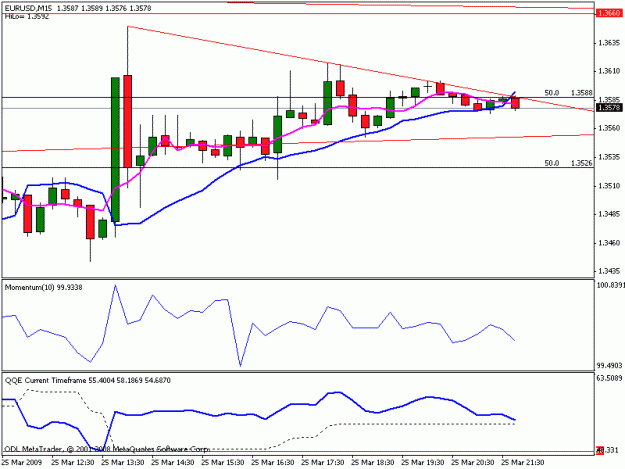Click the 1.3635 price axis label
The image size is (625, 469).
tap(609, 43)
